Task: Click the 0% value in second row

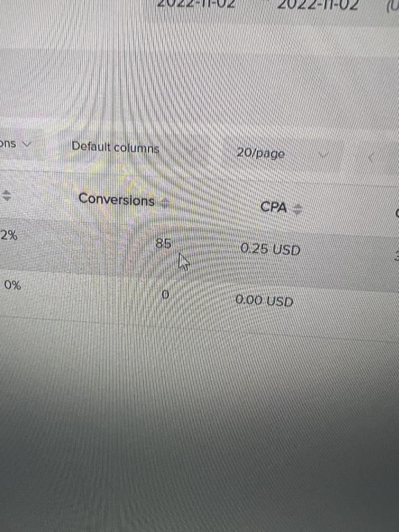Action: [12, 284]
